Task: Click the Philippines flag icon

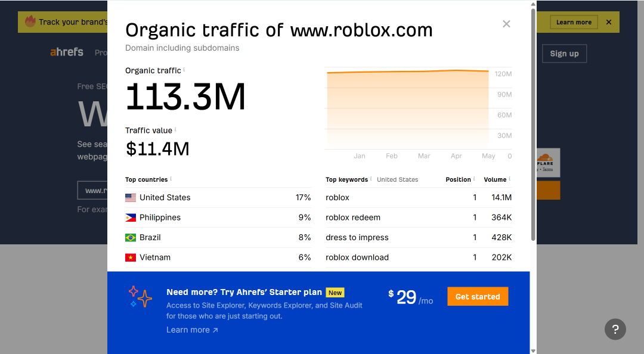Action: tap(131, 218)
